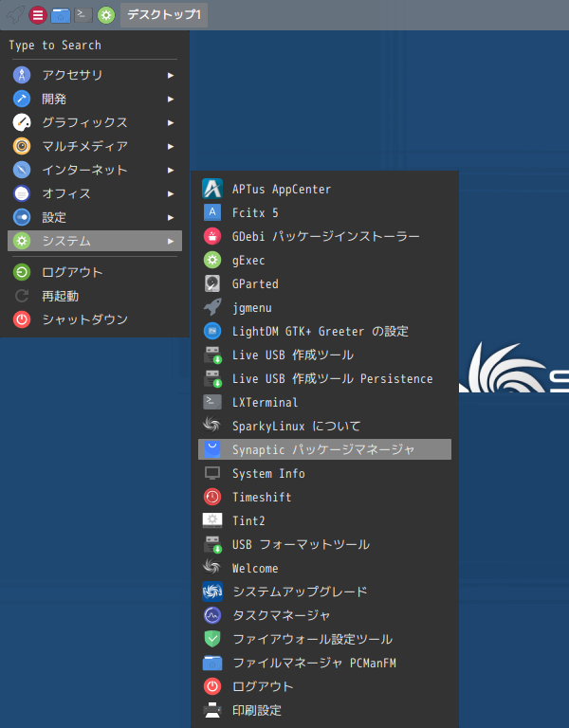Open the グラフィックス category
Screen dimensions: 569x728
pyautogui.click(x=95, y=122)
